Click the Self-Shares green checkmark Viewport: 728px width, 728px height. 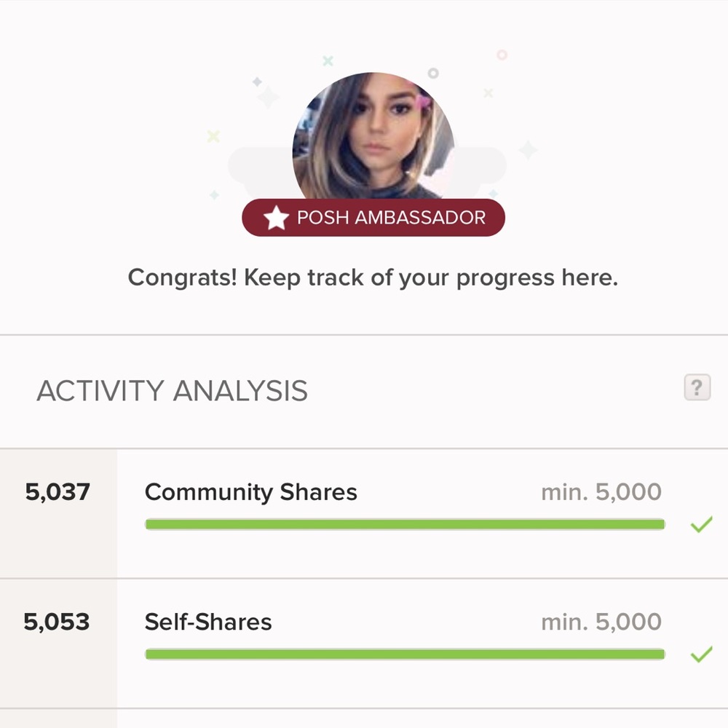coord(700,654)
